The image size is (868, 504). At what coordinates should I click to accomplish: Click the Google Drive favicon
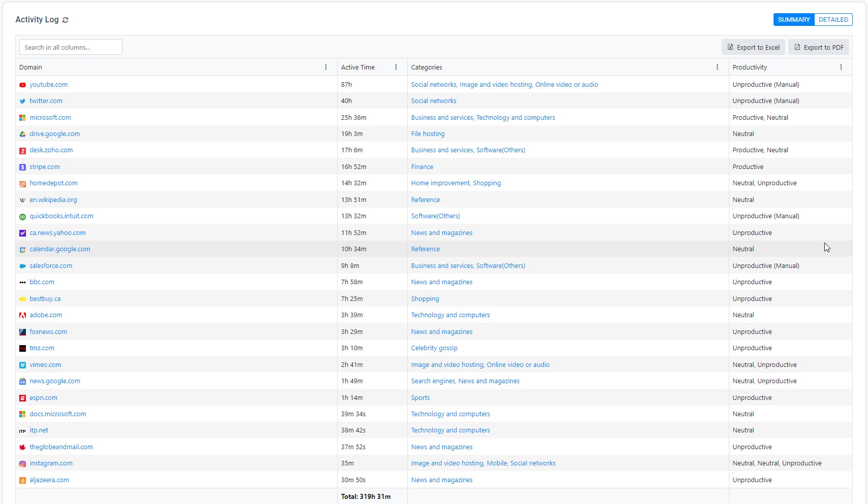tap(22, 135)
